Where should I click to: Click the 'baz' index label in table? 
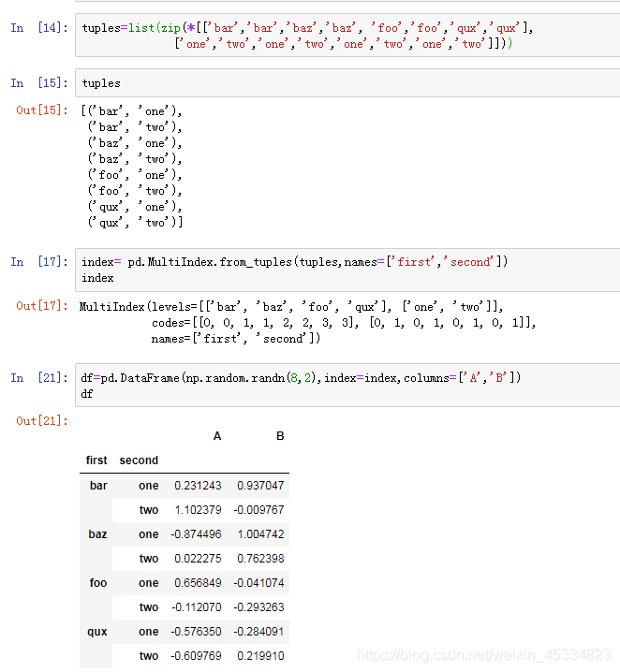(97, 534)
